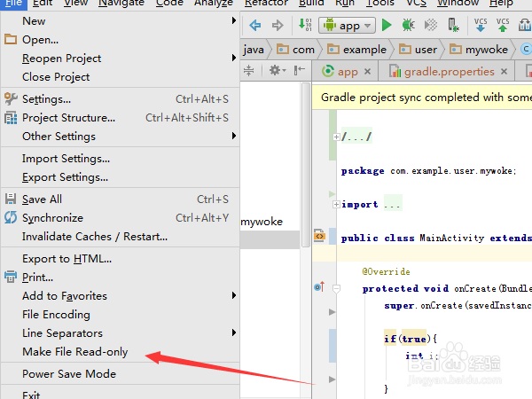Image resolution: width=532 pixels, height=399 pixels.
Task: Open the Refactor menu
Action: [x=266, y=3]
